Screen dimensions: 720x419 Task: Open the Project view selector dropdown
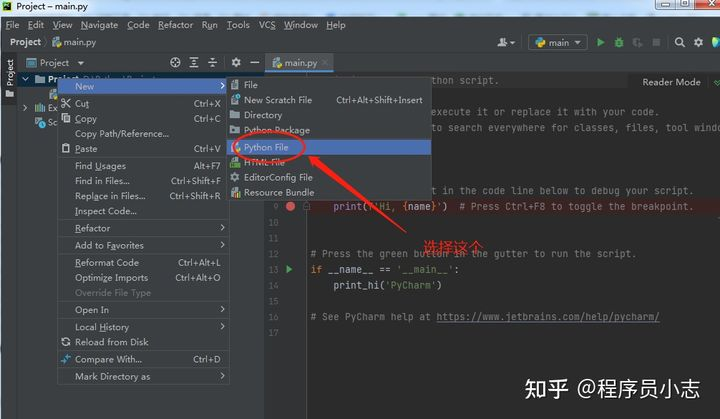point(55,62)
